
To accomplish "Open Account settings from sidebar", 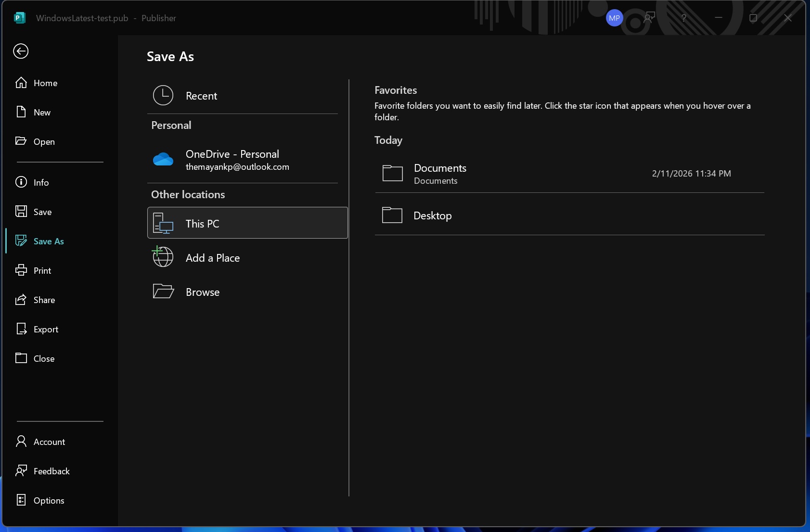I will (49, 441).
